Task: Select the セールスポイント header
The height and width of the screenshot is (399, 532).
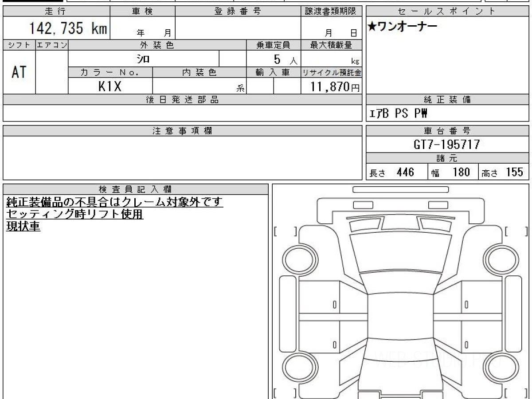Action: (x=447, y=12)
